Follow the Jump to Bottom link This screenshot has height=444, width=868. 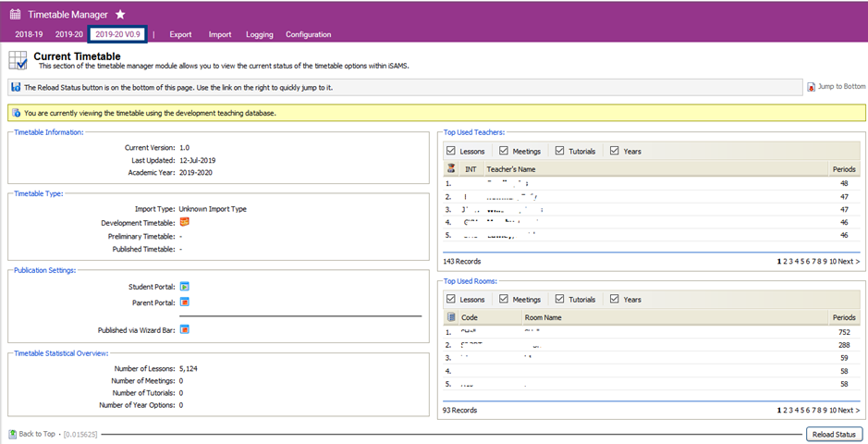[x=840, y=87]
